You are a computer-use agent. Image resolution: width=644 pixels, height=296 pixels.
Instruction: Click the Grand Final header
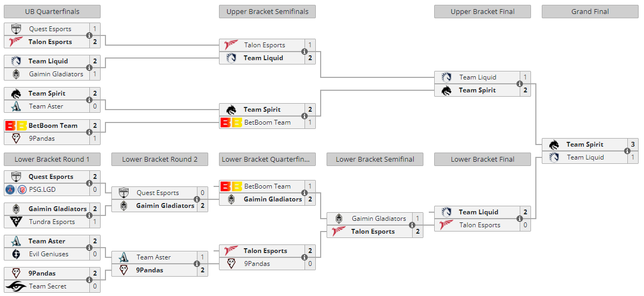[590, 11]
